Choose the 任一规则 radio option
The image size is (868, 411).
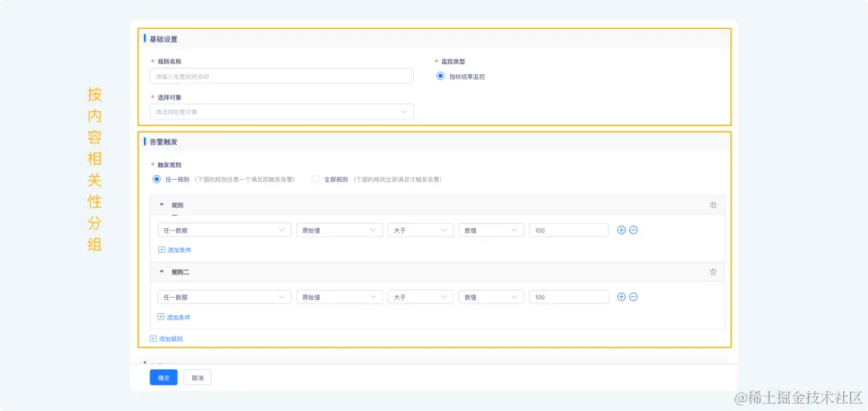pyautogui.click(x=157, y=179)
